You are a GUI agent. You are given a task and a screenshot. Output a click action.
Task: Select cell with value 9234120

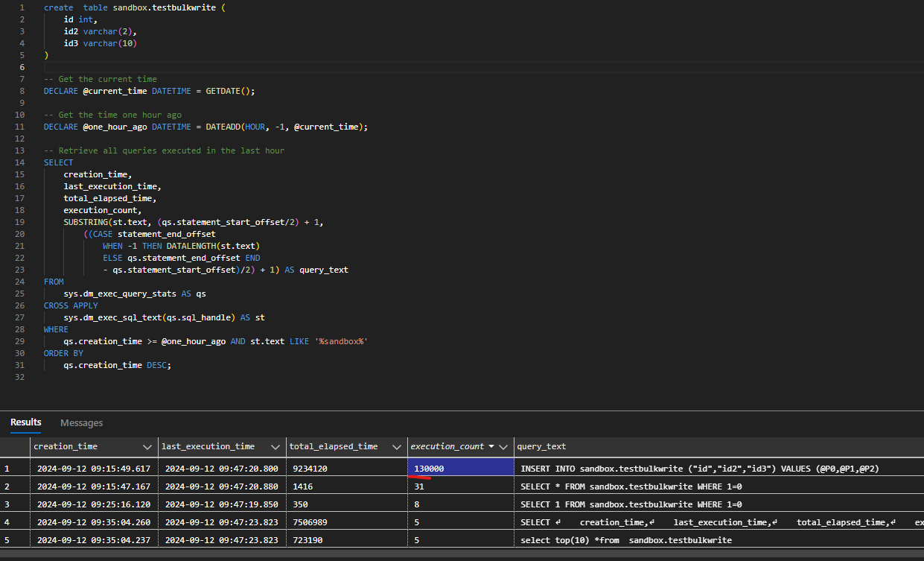click(x=347, y=469)
